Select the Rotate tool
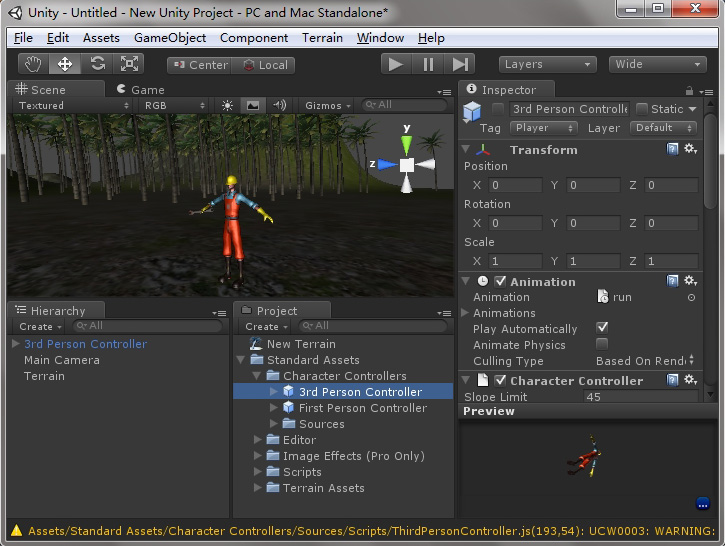The width and height of the screenshot is (725, 546). 97,64
